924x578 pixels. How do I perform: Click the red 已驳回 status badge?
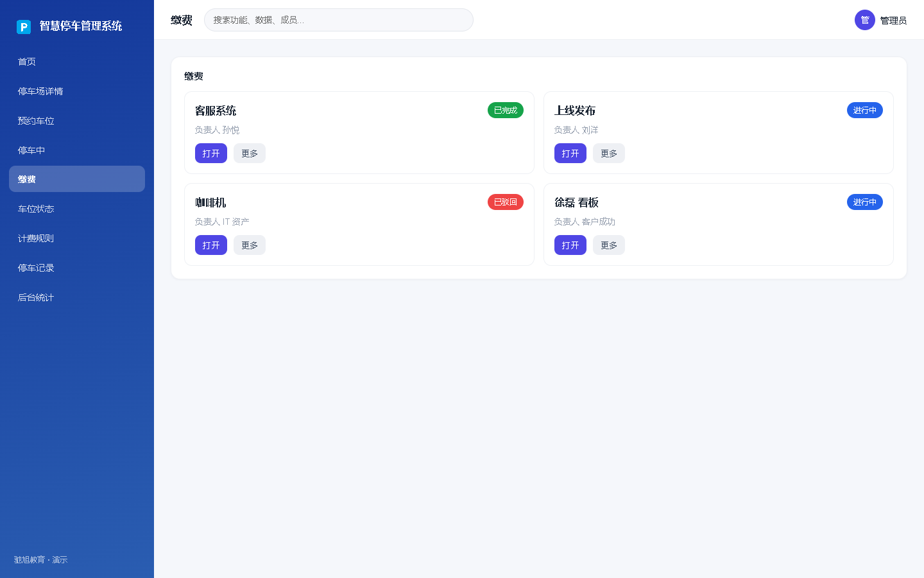click(506, 202)
